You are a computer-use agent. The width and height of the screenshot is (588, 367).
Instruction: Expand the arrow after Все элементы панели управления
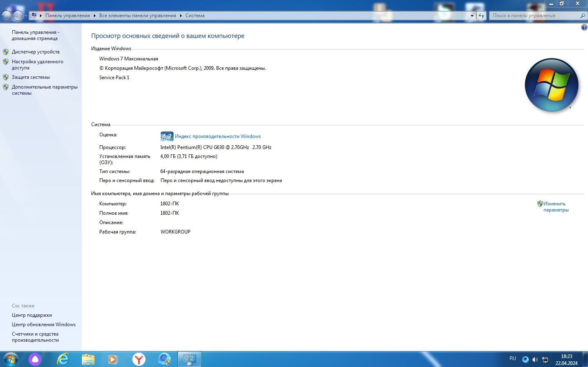(x=181, y=16)
